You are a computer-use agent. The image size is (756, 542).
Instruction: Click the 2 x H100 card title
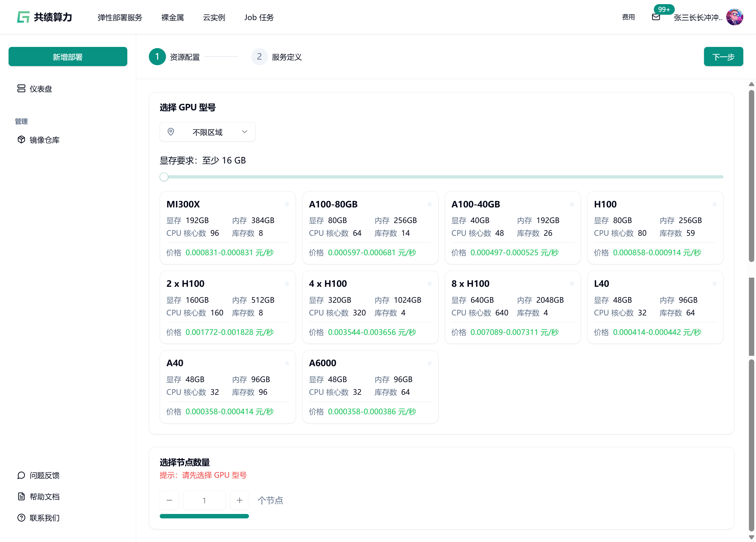point(185,284)
